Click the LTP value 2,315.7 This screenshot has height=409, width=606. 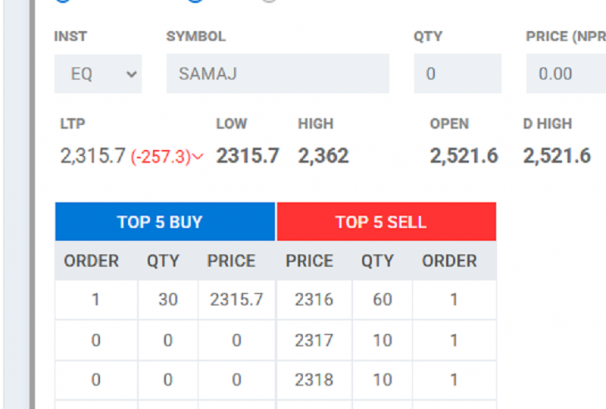point(93,157)
